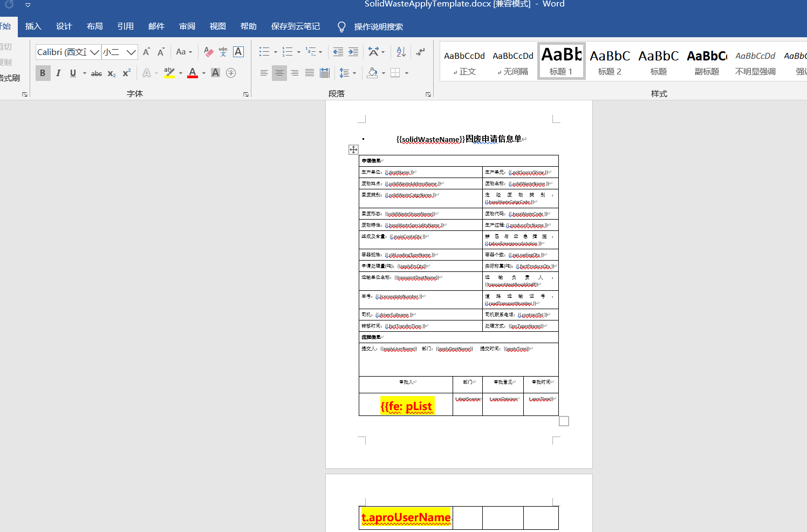Toggle bold formatting
The image size is (807, 532).
43,73
